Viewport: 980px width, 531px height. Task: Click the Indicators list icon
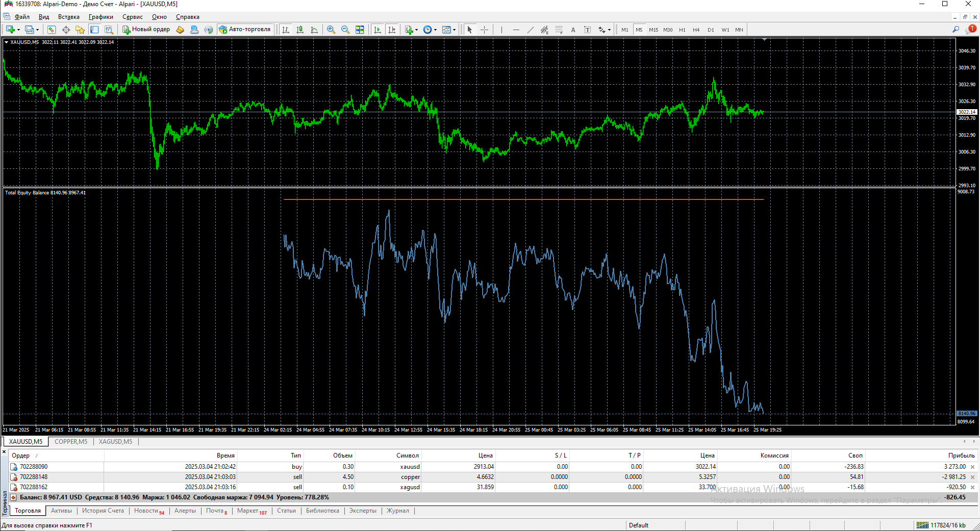tap(409, 30)
